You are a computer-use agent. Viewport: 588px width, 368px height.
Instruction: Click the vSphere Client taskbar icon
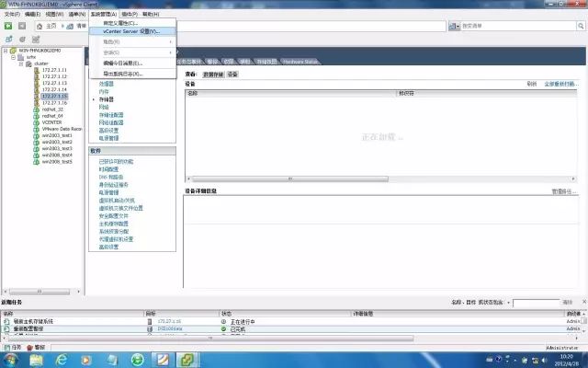pyautogui.click(x=187, y=360)
